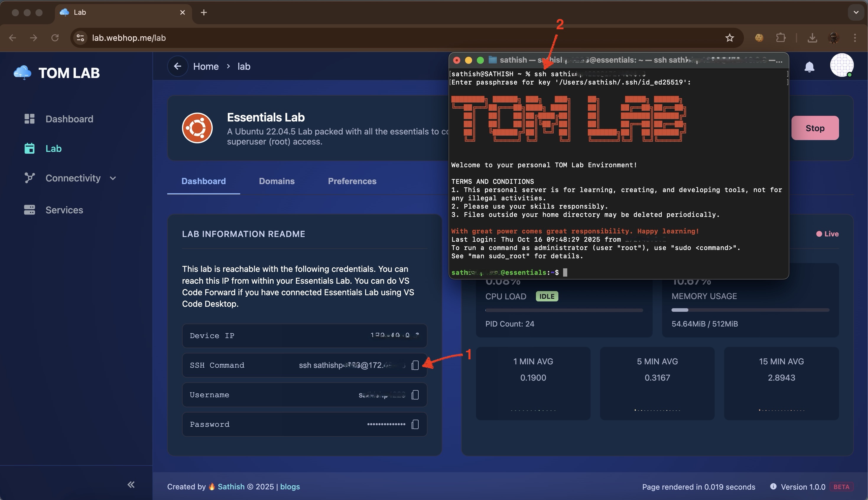868x500 pixels.
Task: Select the Dashboard icon in the sidebar
Action: 30,119
